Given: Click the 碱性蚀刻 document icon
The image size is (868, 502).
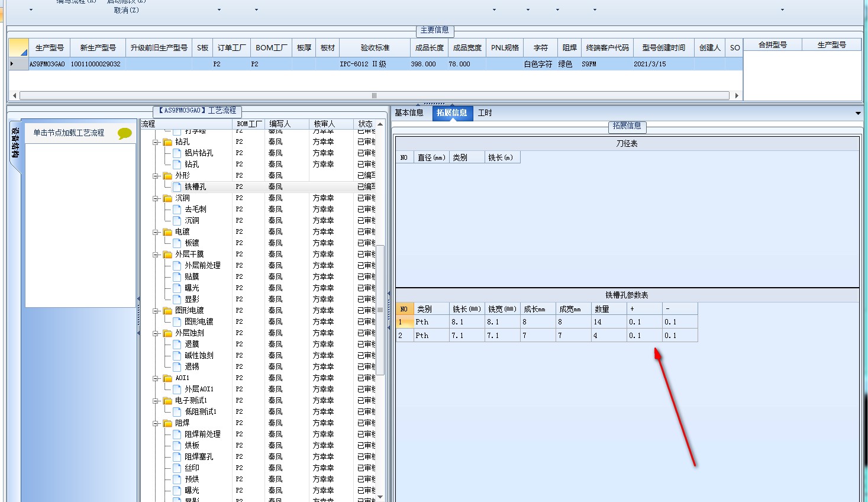Looking at the screenshot, I should coord(177,356).
